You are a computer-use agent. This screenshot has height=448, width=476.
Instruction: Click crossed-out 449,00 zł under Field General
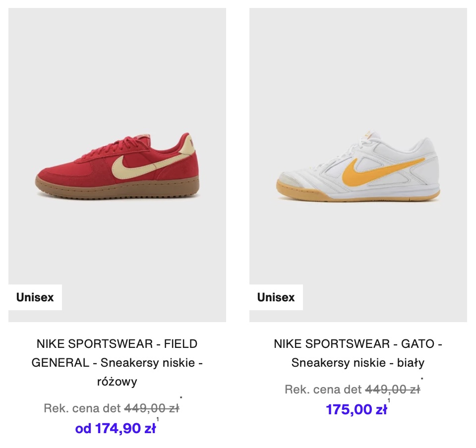pyautogui.click(x=152, y=408)
